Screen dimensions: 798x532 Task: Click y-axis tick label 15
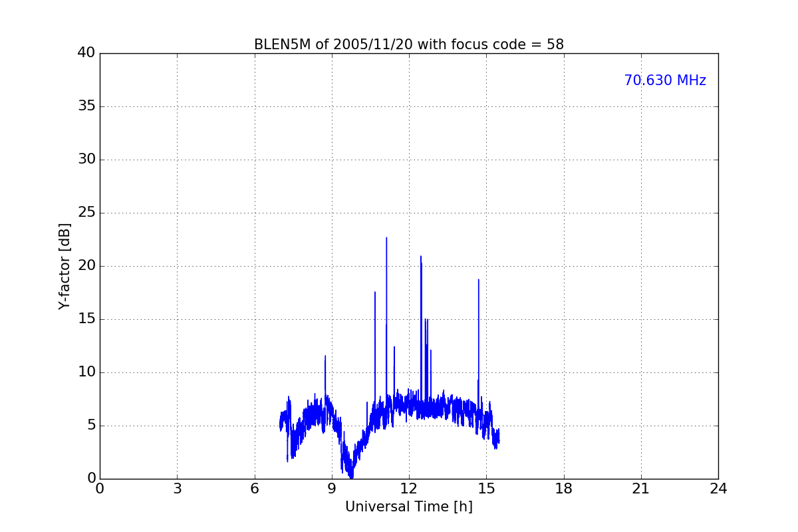86,319
